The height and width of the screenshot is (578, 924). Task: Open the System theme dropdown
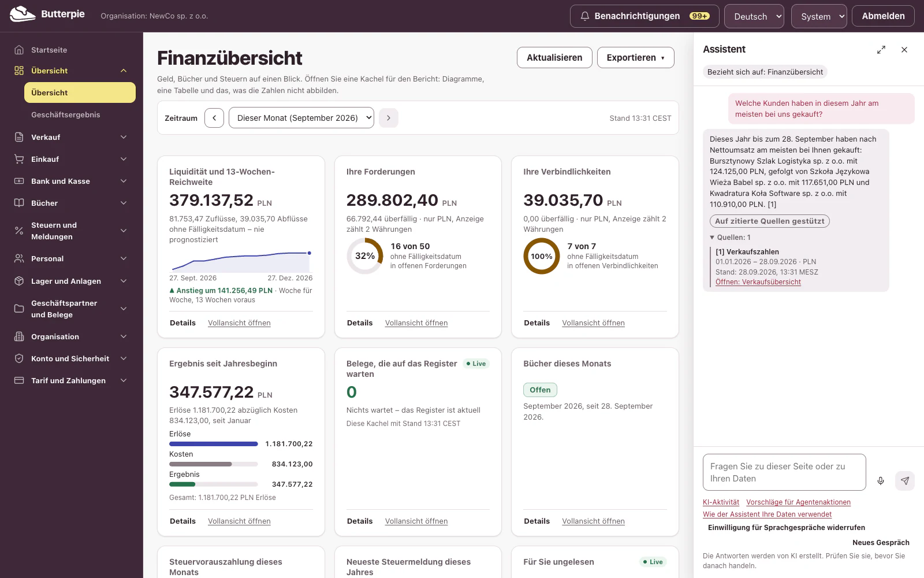(819, 16)
